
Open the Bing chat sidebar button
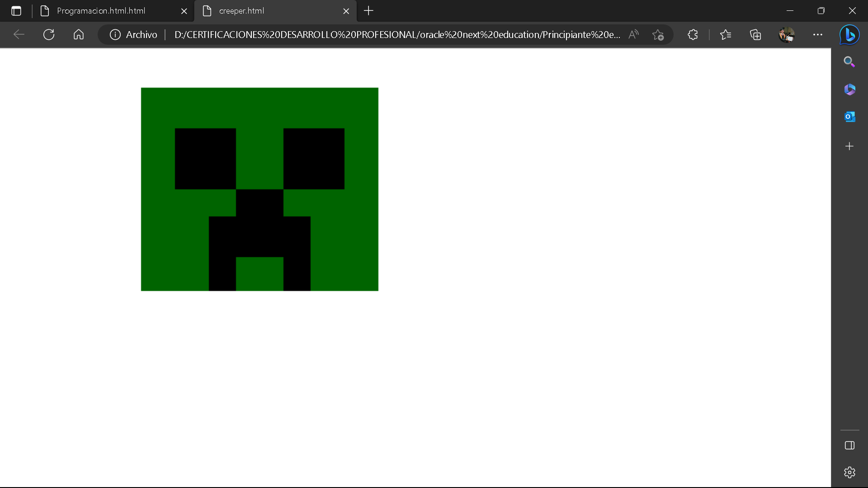pos(849,35)
